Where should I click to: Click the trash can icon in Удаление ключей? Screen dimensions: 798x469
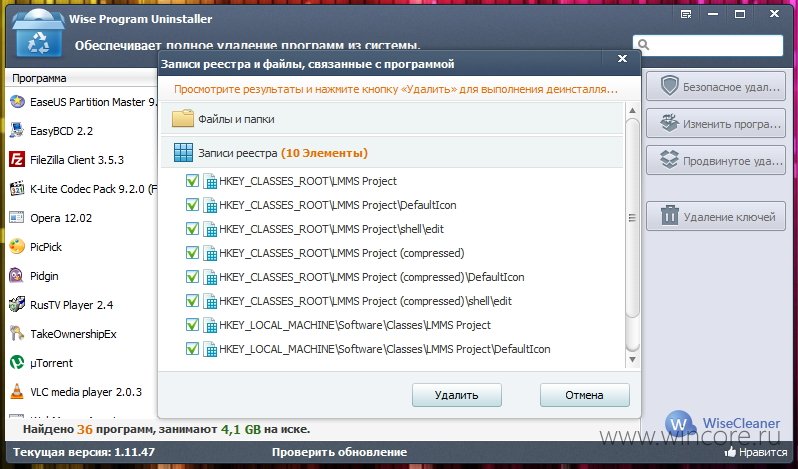670,216
